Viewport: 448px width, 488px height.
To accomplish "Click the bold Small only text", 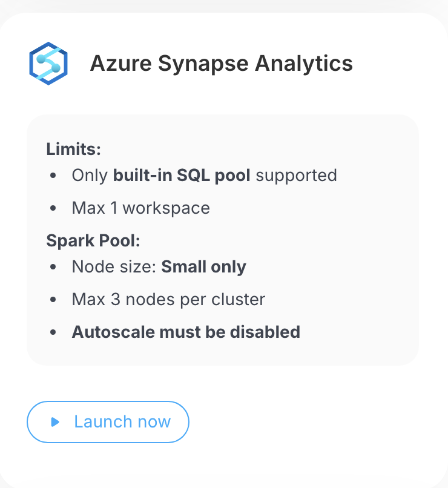I will point(204,267).
